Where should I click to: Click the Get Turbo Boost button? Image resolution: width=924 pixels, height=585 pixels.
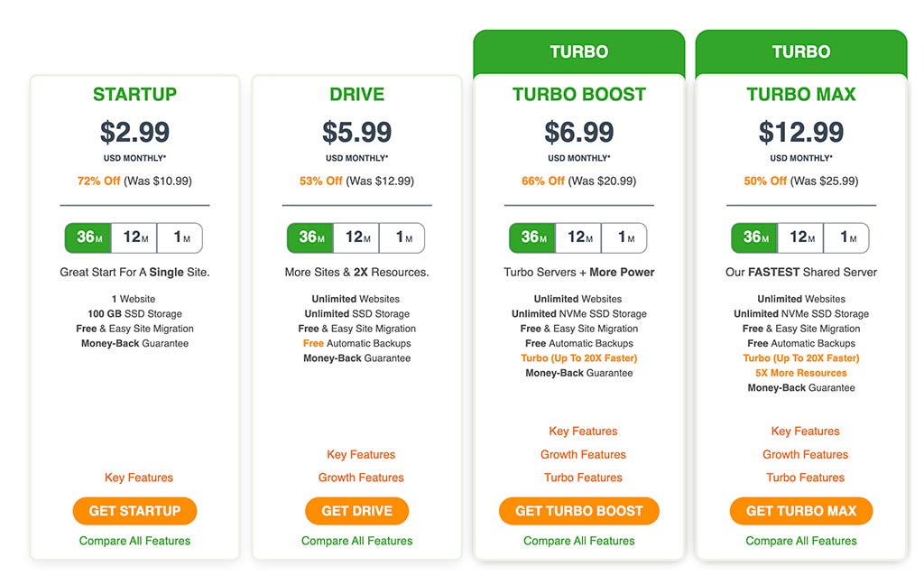[578, 511]
